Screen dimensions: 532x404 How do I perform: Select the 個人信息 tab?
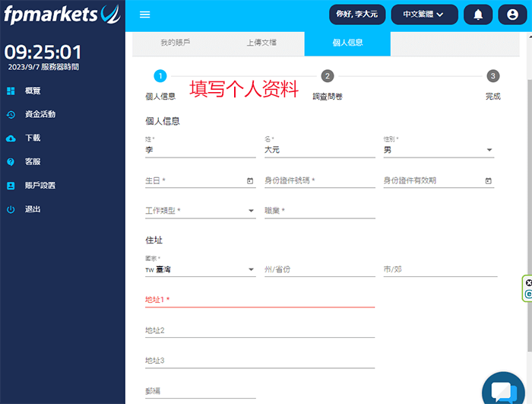click(x=347, y=43)
